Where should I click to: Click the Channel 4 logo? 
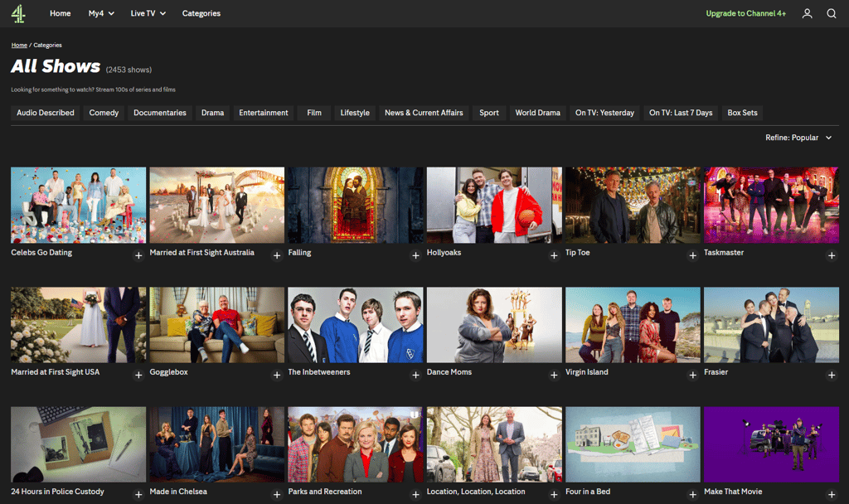coord(18,13)
